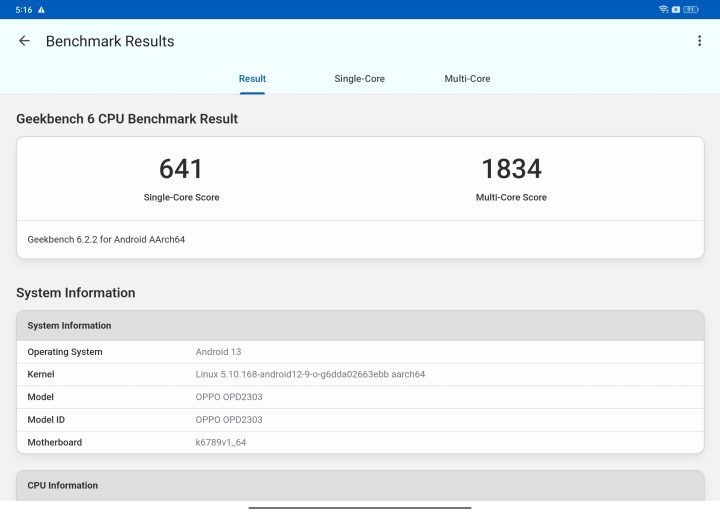Screen dimensions: 720x514
Task: Switch to the Multi-Core tab
Action: [x=467, y=79]
